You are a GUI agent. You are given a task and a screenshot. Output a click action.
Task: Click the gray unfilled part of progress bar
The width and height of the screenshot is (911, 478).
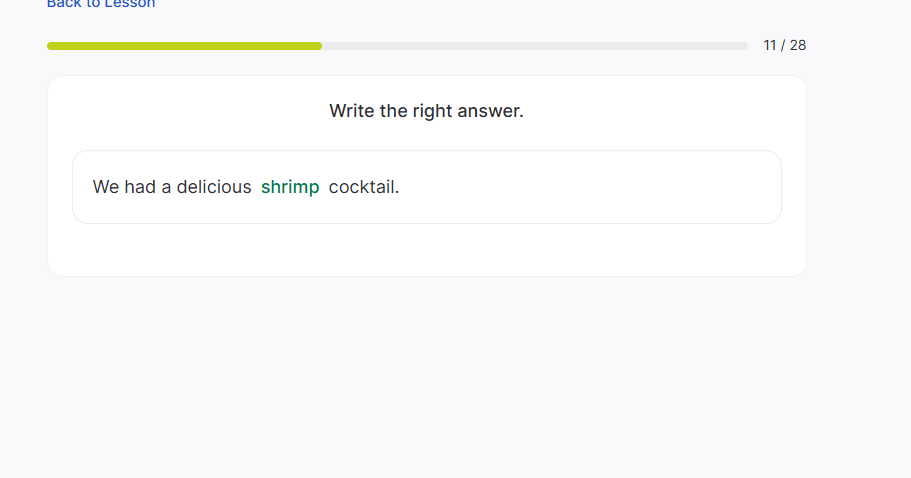click(x=534, y=46)
